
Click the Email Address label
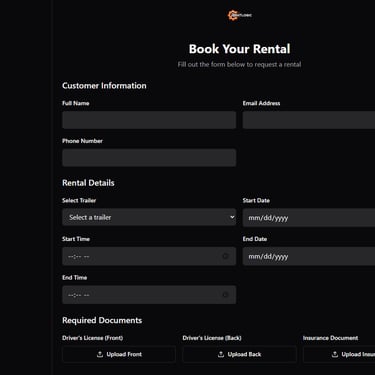pyautogui.click(x=261, y=103)
